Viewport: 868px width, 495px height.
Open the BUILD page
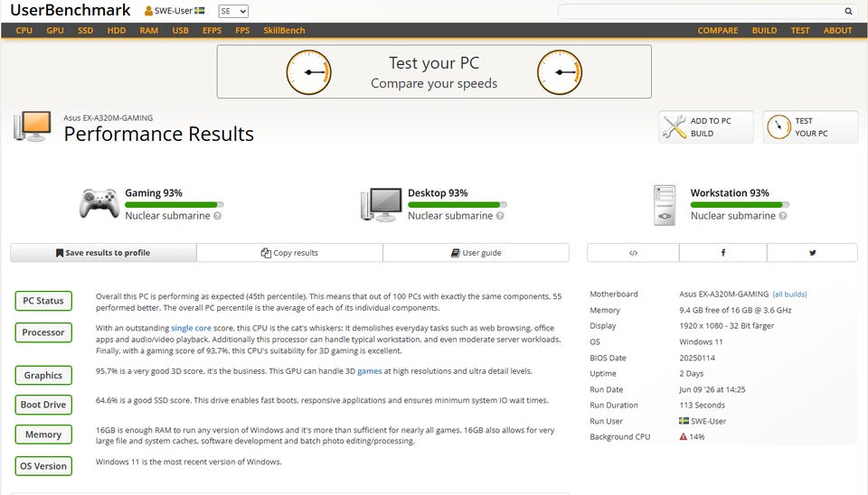(764, 31)
